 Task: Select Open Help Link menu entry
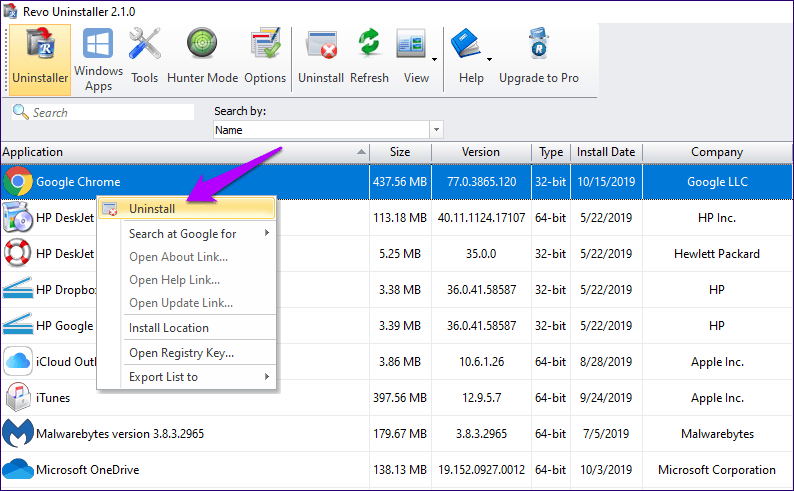click(174, 280)
